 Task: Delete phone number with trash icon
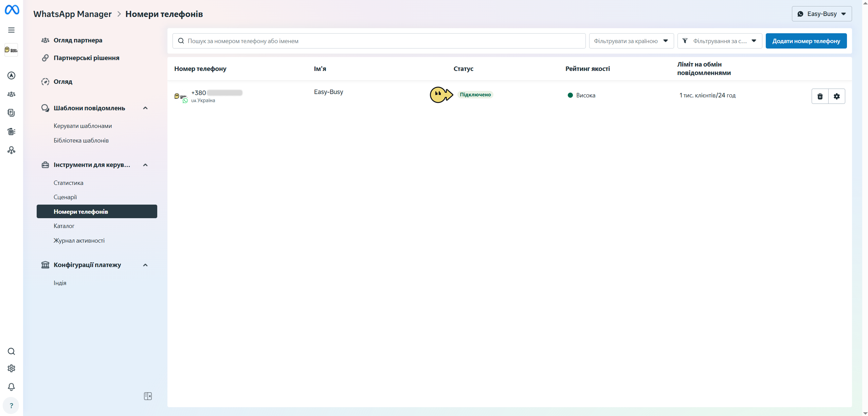(x=820, y=96)
